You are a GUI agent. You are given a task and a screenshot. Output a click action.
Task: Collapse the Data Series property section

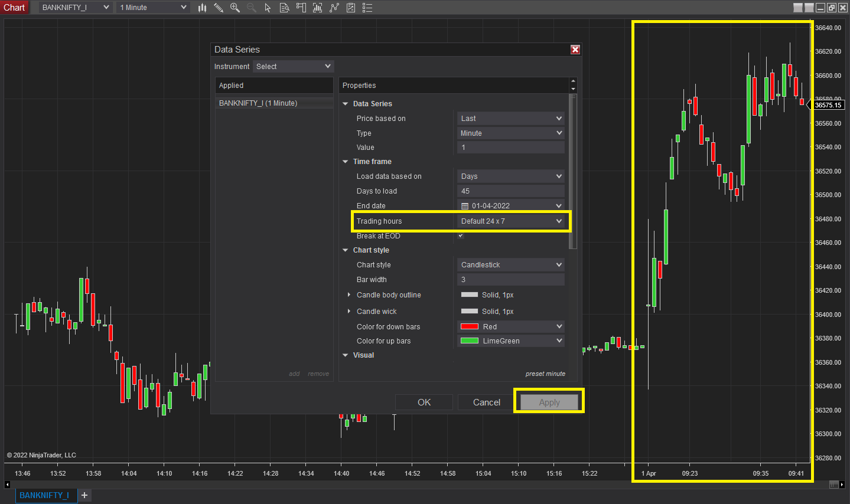[x=346, y=104]
